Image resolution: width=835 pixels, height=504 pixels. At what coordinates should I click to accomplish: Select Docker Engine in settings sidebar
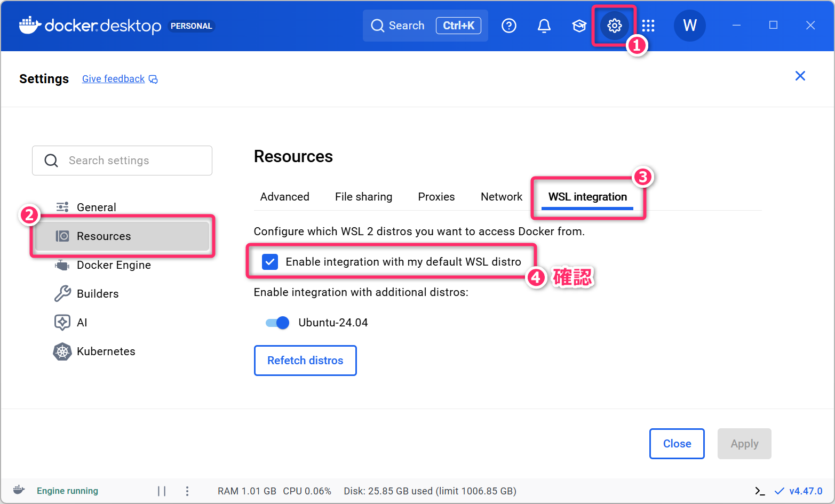[x=113, y=265]
